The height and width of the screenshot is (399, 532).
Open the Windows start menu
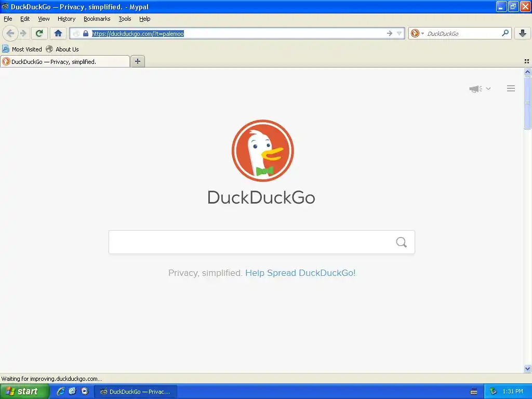[25, 391]
